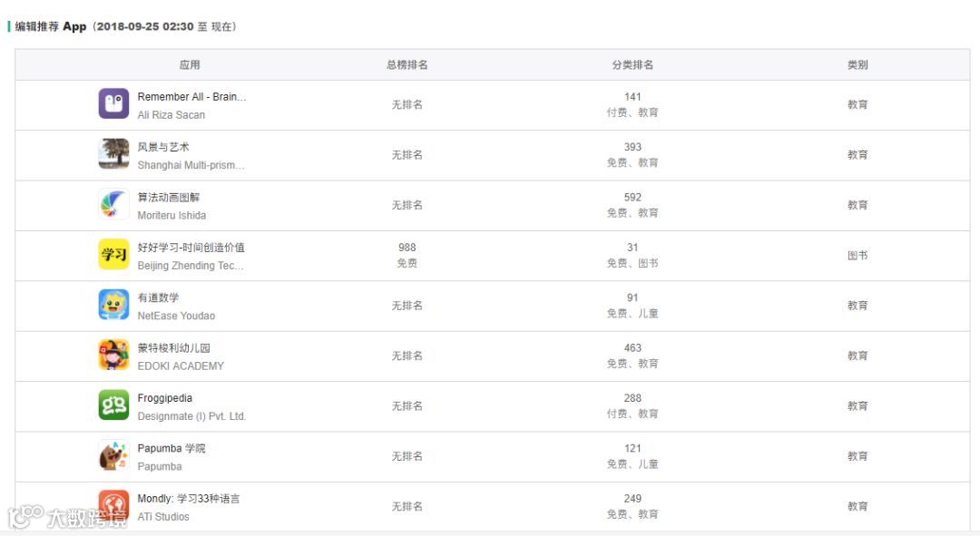The height and width of the screenshot is (536, 980).
Task: Open the Froggipedia app title link
Action: 164,398
